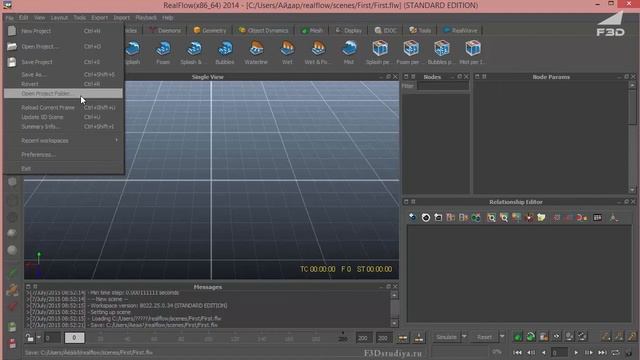Toggle the timeline lock icon
640x360 pixels.
pyautogui.click(x=29, y=338)
